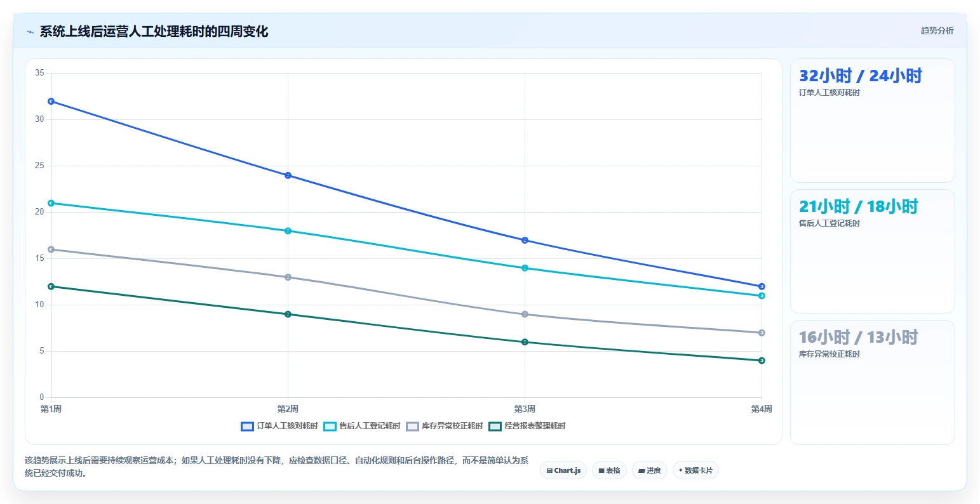
Task: Click the 32小时 / 24小时 card value
Action: (x=860, y=76)
